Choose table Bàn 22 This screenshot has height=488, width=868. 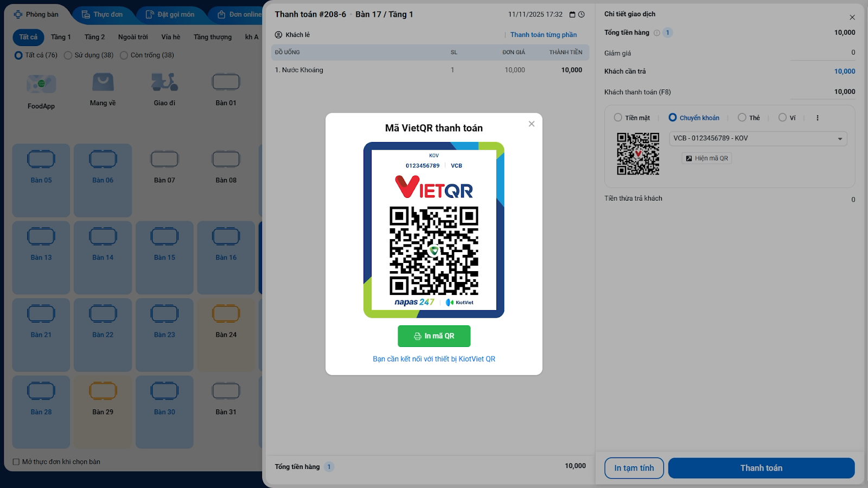click(x=103, y=335)
